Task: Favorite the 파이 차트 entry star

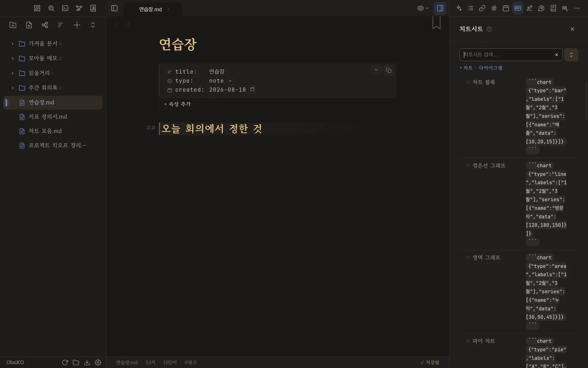Action: coord(468,341)
